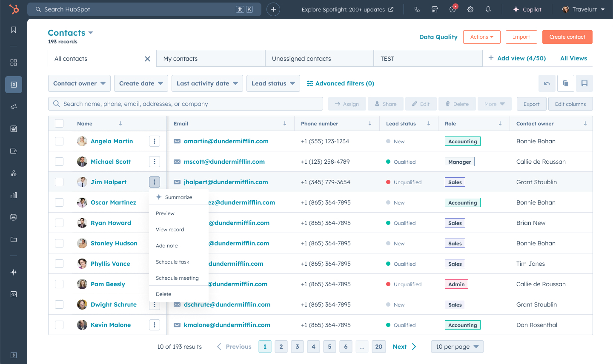This screenshot has width=613, height=364.
Task: Open the megaphone Marketing sidebar icon
Action: (14, 107)
